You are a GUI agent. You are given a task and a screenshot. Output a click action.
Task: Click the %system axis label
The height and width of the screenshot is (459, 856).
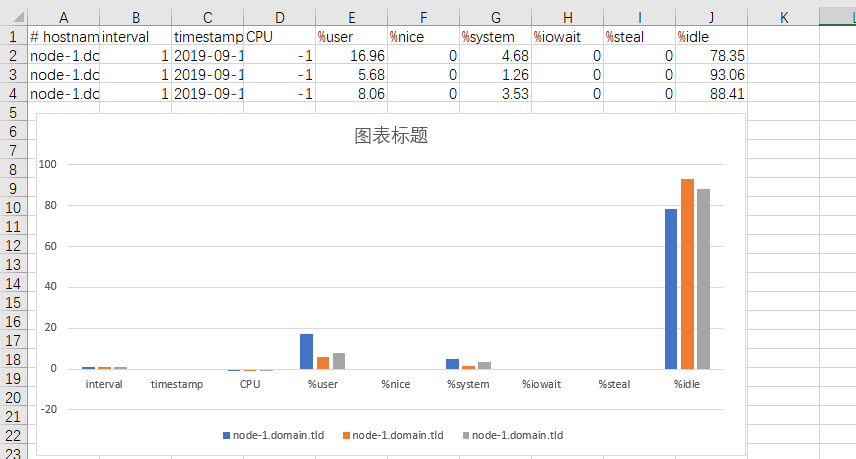point(468,384)
